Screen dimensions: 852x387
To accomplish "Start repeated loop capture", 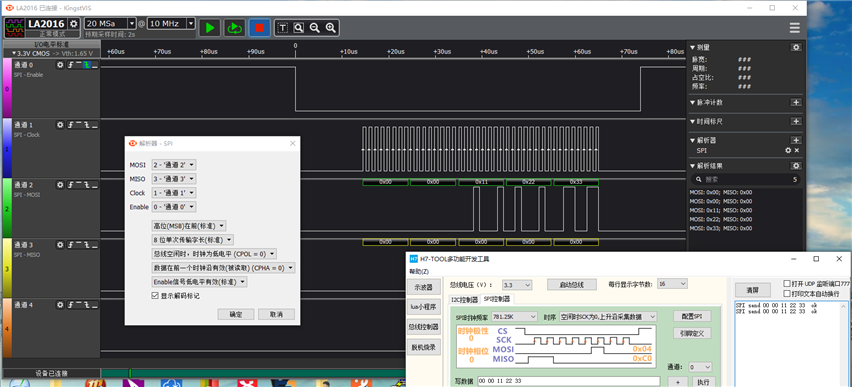I will pos(234,27).
